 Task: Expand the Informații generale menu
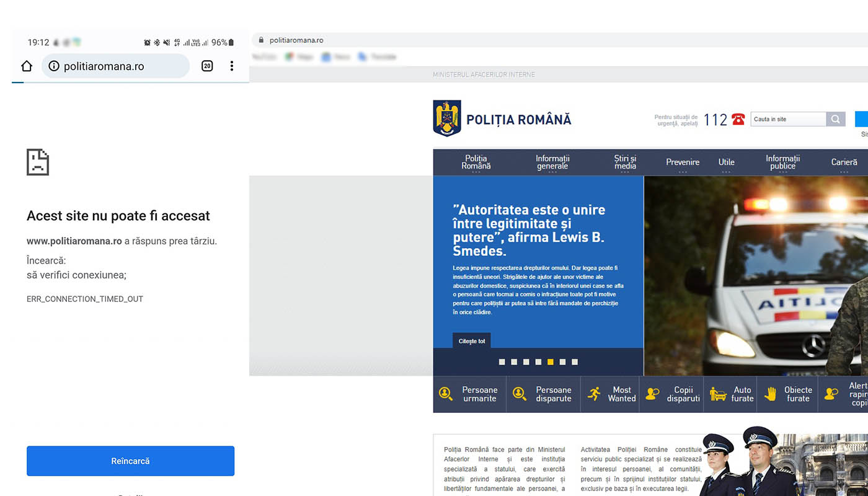point(552,162)
